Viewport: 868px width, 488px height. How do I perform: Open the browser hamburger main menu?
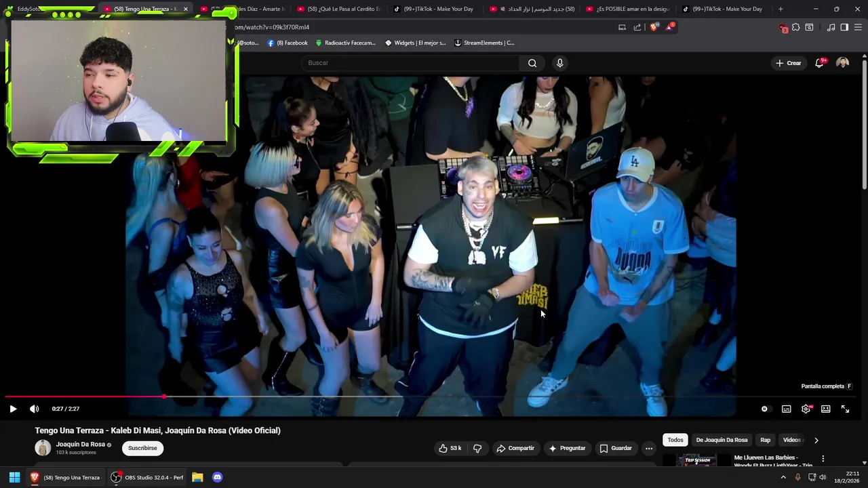859,27
